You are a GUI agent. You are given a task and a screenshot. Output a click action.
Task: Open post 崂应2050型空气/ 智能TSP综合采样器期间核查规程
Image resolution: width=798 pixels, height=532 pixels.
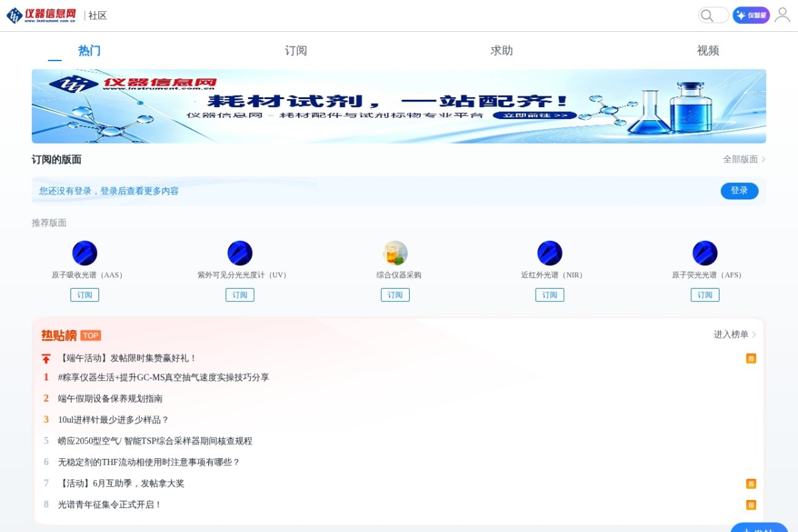coord(155,441)
